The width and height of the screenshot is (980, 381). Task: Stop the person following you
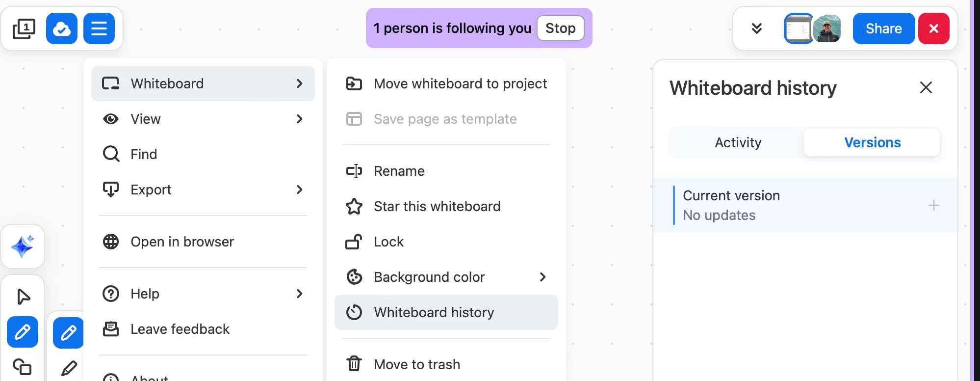(561, 28)
